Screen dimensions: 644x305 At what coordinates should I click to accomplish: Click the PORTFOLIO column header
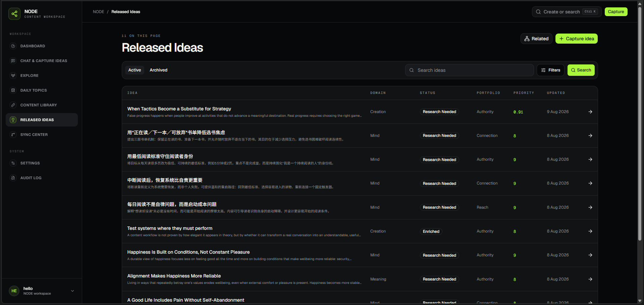[x=488, y=93]
